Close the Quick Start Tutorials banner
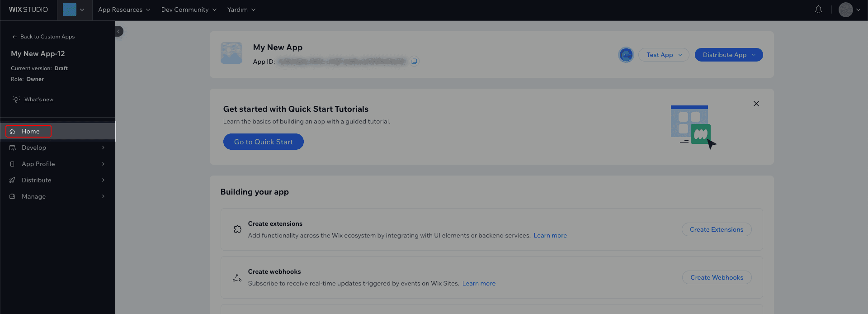The height and width of the screenshot is (314, 868). [x=756, y=104]
